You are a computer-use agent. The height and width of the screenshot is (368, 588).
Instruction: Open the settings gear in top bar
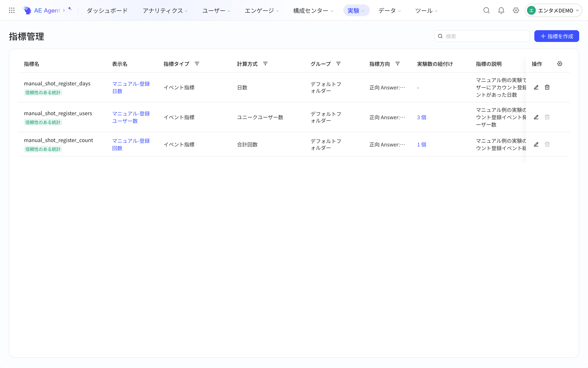click(x=516, y=10)
